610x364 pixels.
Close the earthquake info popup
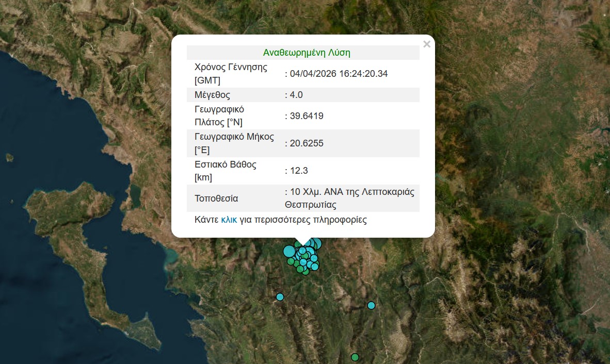426,44
